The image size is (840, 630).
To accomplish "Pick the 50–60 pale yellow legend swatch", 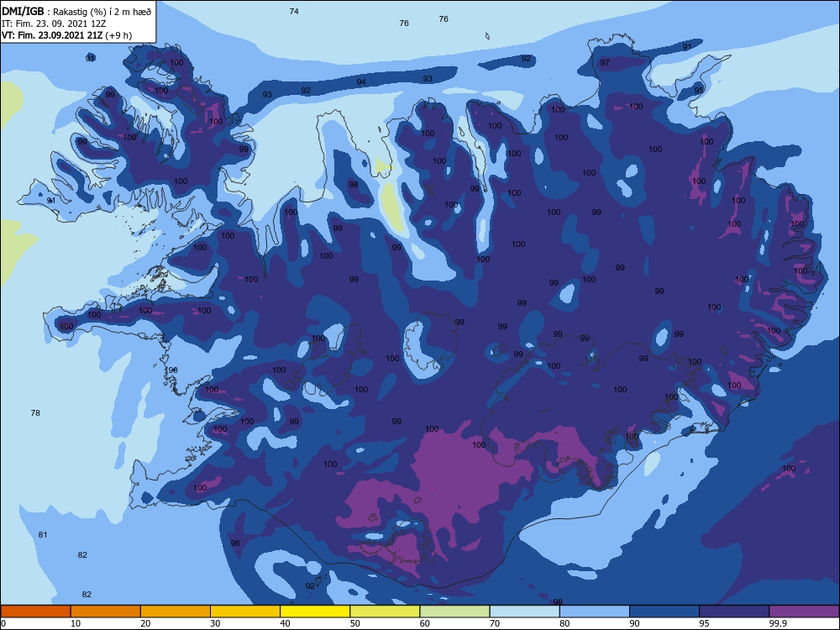I will tap(385, 612).
